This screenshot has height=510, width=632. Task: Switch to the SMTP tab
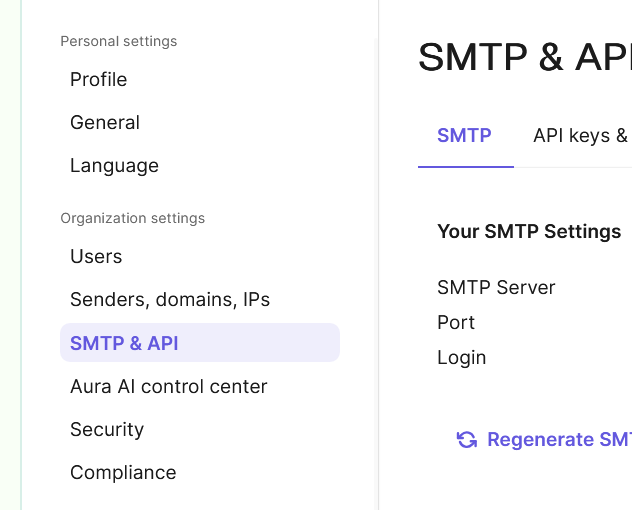pyautogui.click(x=464, y=136)
